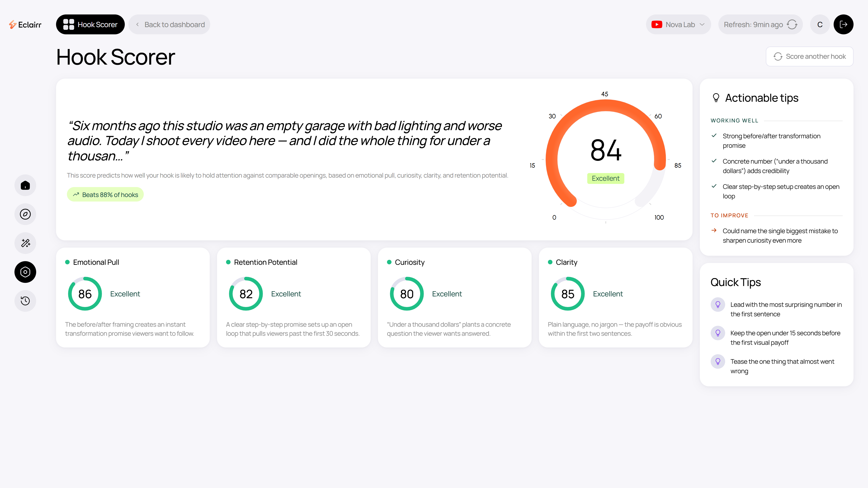Open the Home sidebar icon

pyautogui.click(x=25, y=185)
